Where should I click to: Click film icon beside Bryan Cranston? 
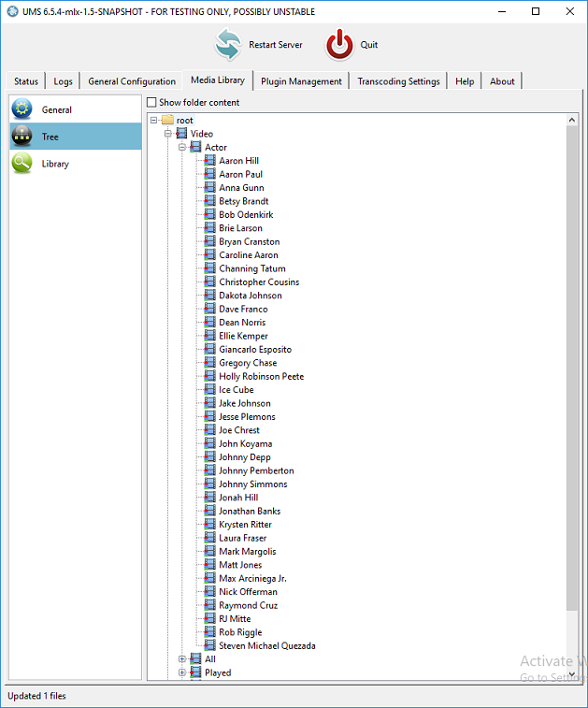209,241
